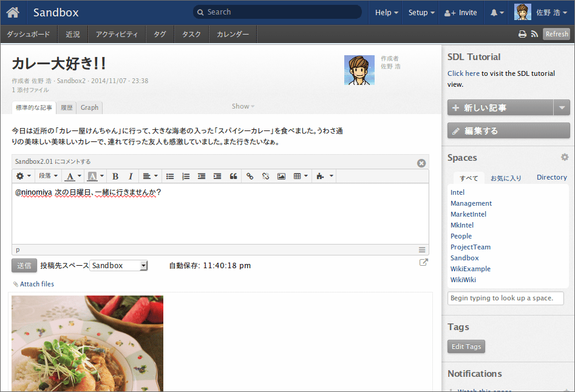Apply bold formatting
Viewport: 575px width, 392px height.
[x=115, y=176]
